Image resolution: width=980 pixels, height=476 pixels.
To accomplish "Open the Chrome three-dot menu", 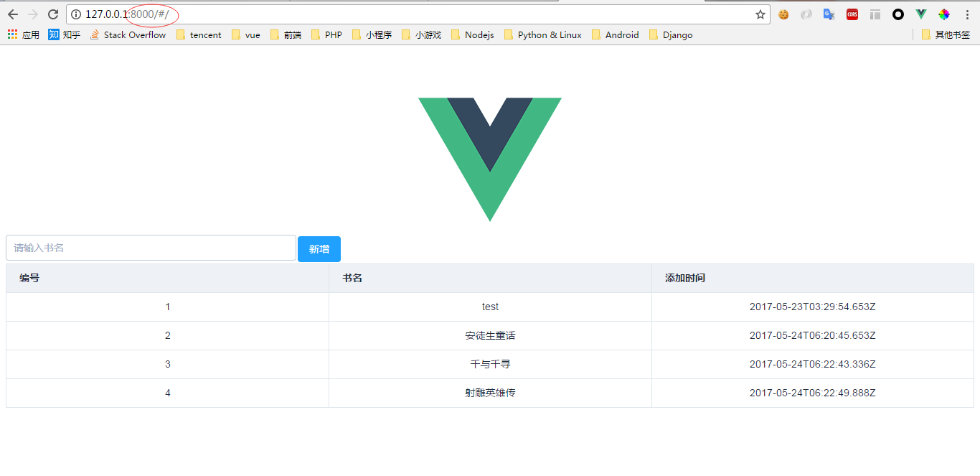I will pyautogui.click(x=967, y=14).
